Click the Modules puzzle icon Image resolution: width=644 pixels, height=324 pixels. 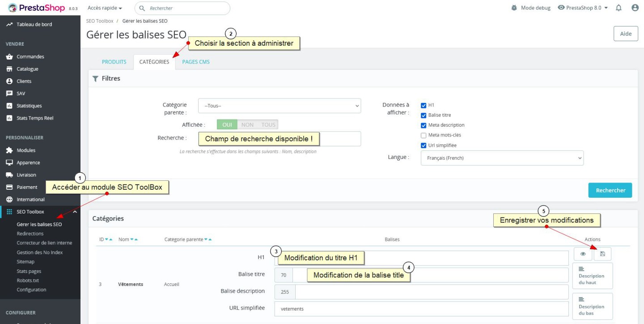(x=9, y=150)
